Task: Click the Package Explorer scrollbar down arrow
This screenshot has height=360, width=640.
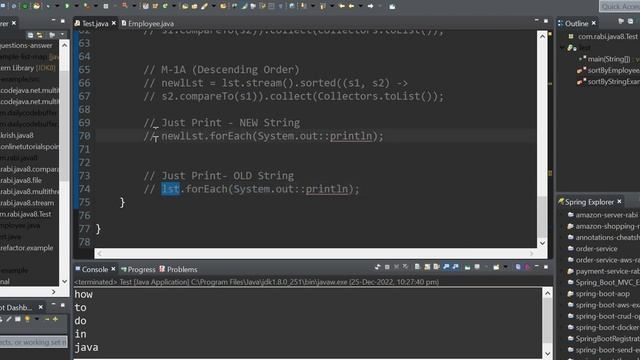Action: coord(64,281)
